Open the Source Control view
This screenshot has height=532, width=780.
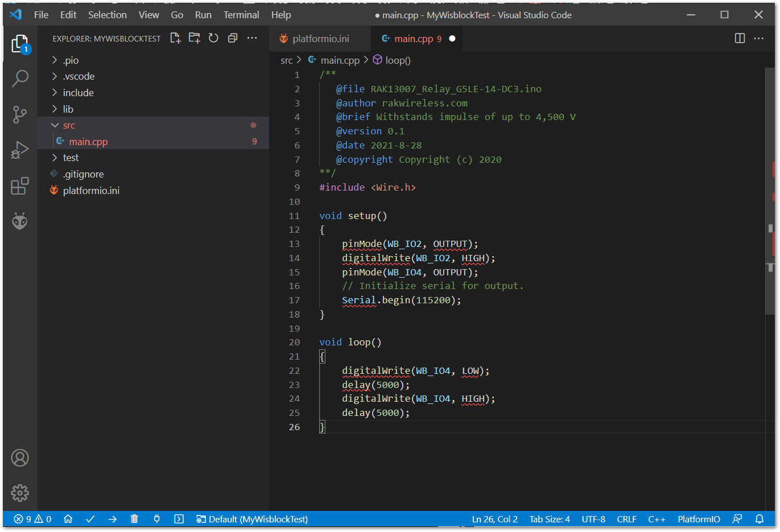coord(20,114)
